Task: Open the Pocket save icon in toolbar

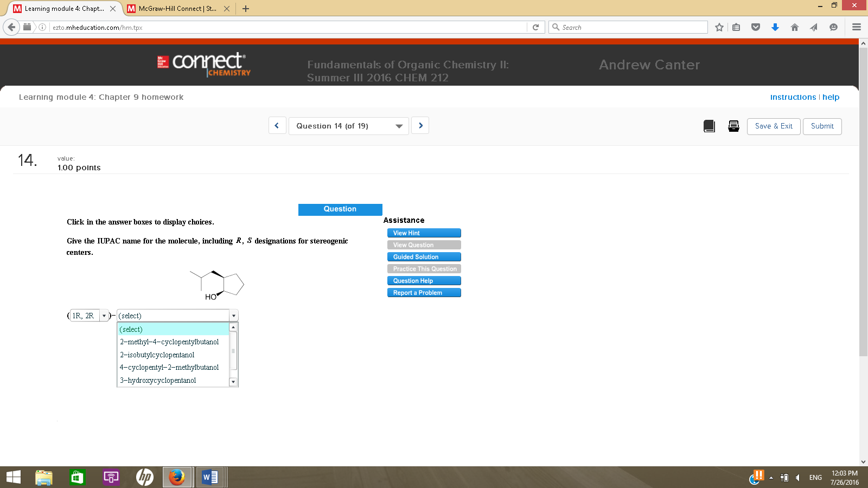Action: [x=756, y=27]
